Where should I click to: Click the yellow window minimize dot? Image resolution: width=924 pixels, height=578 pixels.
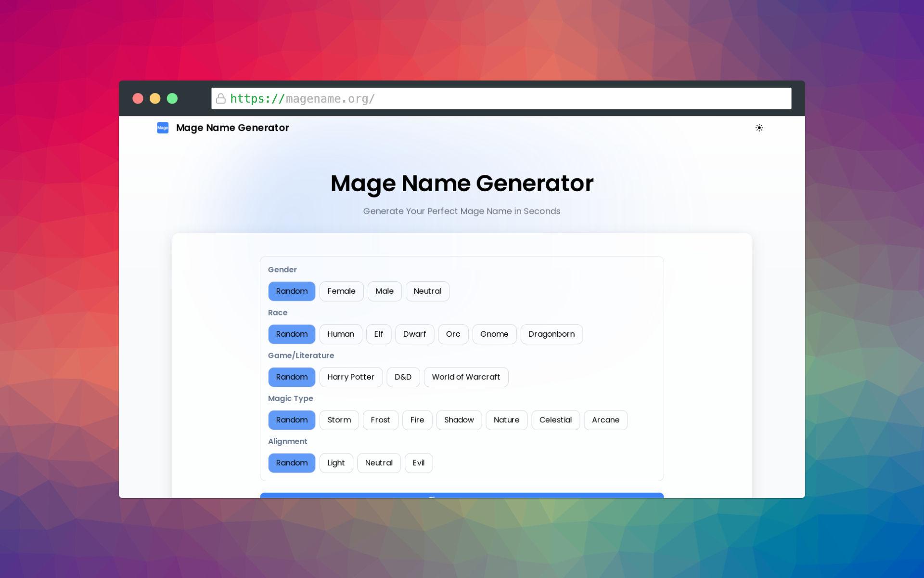pyautogui.click(x=155, y=99)
